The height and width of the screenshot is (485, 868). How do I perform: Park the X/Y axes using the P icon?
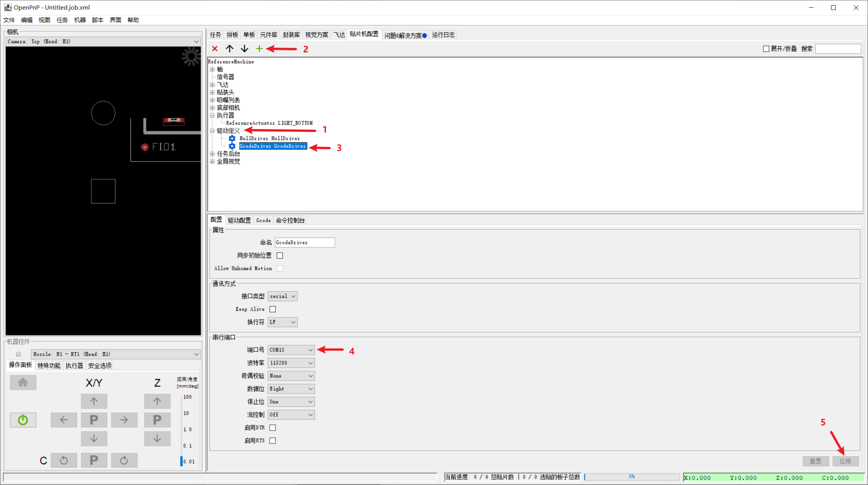94,420
